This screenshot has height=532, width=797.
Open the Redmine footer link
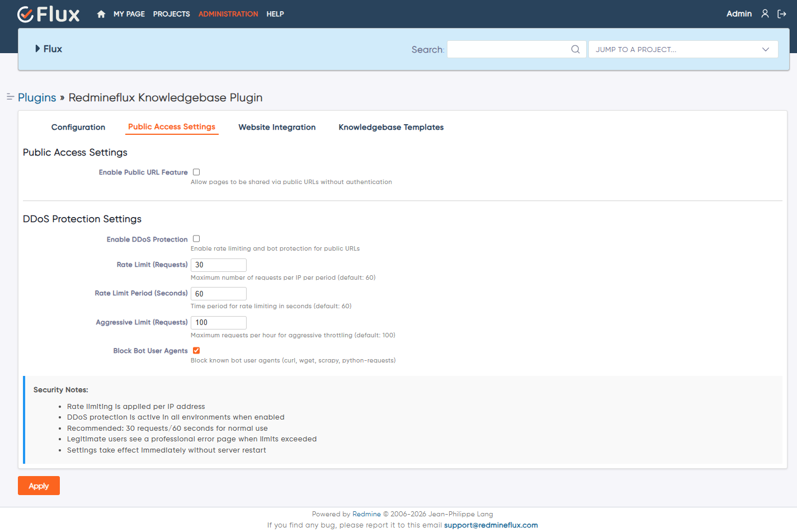(x=366, y=514)
